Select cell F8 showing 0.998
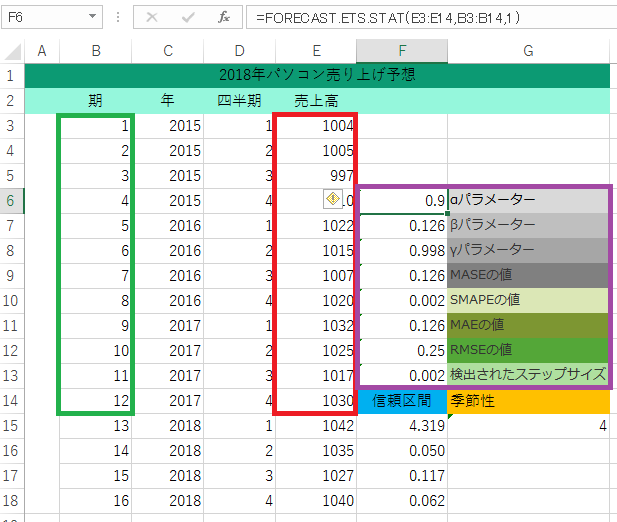This screenshot has width=617, height=522. point(402,251)
